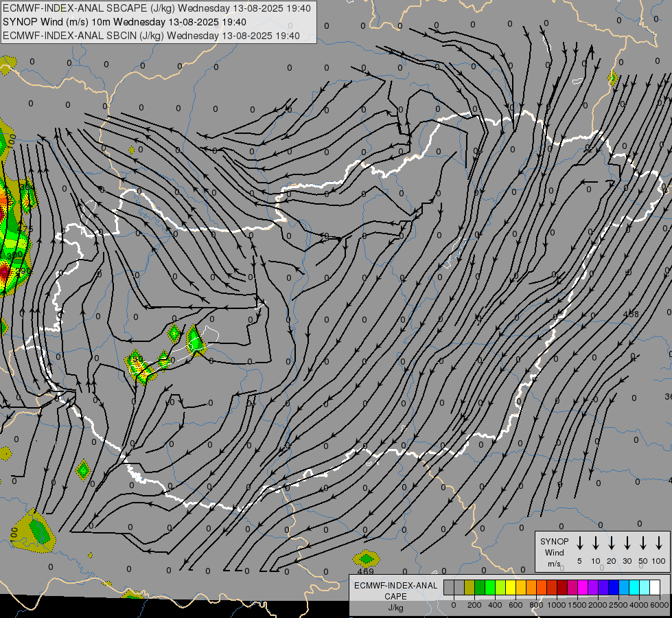This screenshot has width=672, height=618.
Task: Click the 4000 tick on CAPE scale
Action: 639,605
